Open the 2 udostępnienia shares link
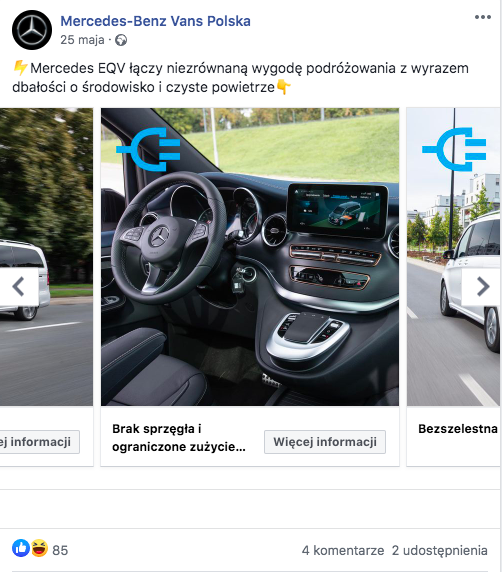The width and height of the screenshot is (502, 572). (x=440, y=550)
